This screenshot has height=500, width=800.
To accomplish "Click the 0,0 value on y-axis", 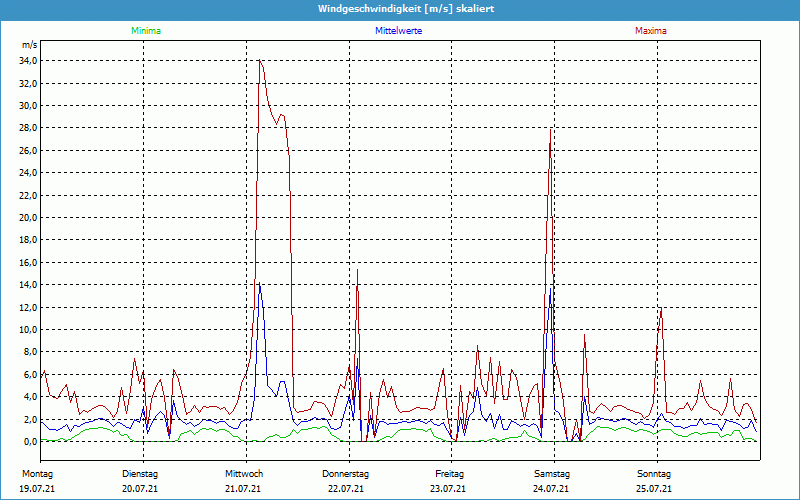I will tap(30, 442).
